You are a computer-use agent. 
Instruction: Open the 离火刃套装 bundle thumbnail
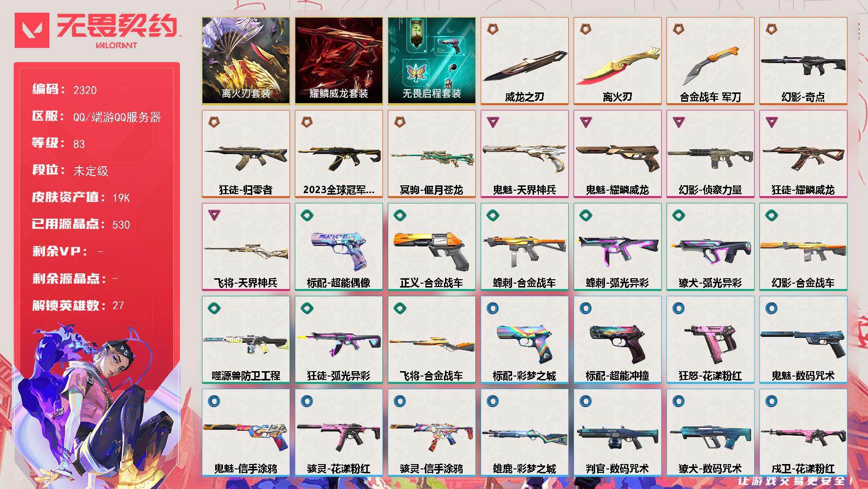[245, 61]
